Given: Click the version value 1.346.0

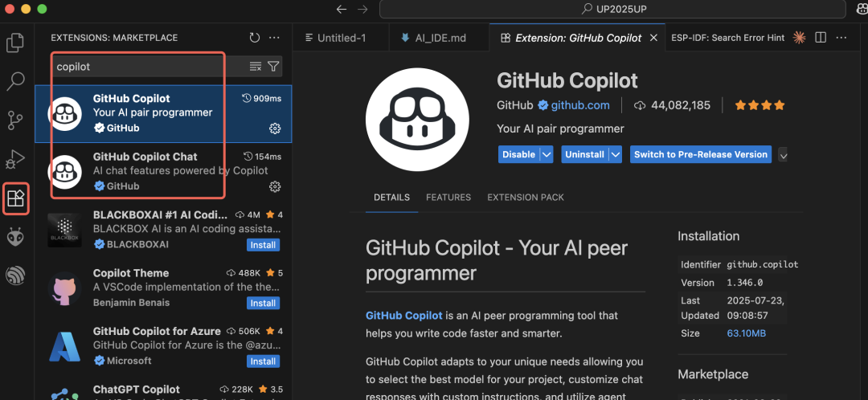Looking at the screenshot, I should coord(745,282).
